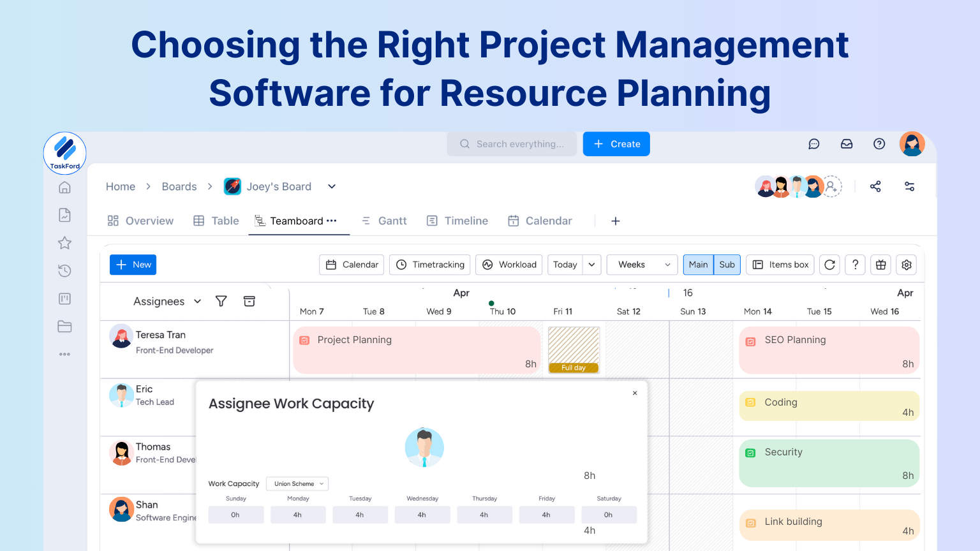Click the Sunday 0h capacity field
Screen dimensions: 980x551
point(236,515)
